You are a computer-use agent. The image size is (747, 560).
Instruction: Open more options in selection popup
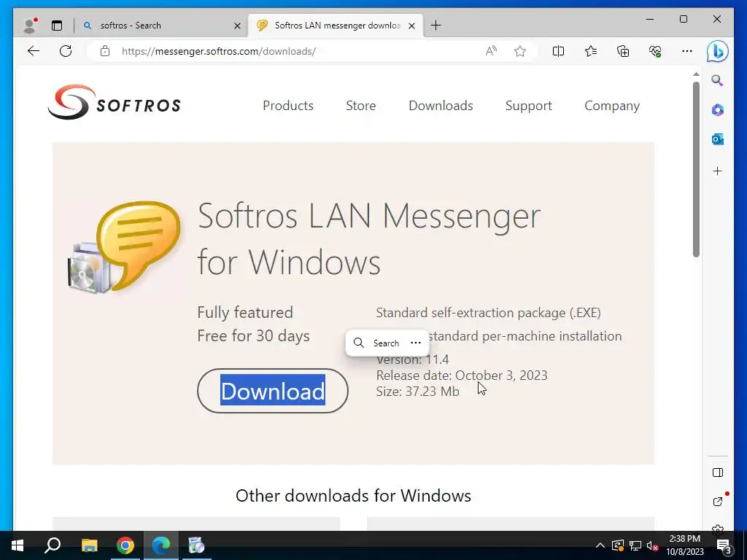pyautogui.click(x=416, y=343)
